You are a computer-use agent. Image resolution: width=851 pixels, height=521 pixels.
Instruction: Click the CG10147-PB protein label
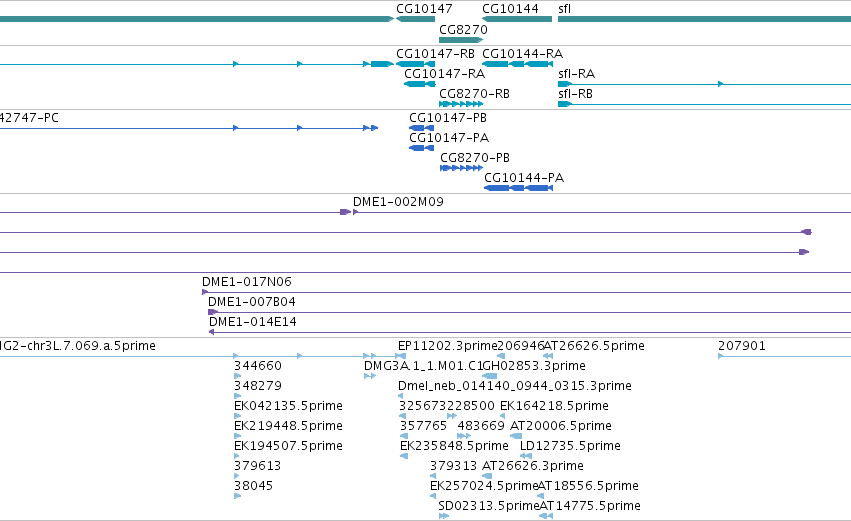coord(448,118)
